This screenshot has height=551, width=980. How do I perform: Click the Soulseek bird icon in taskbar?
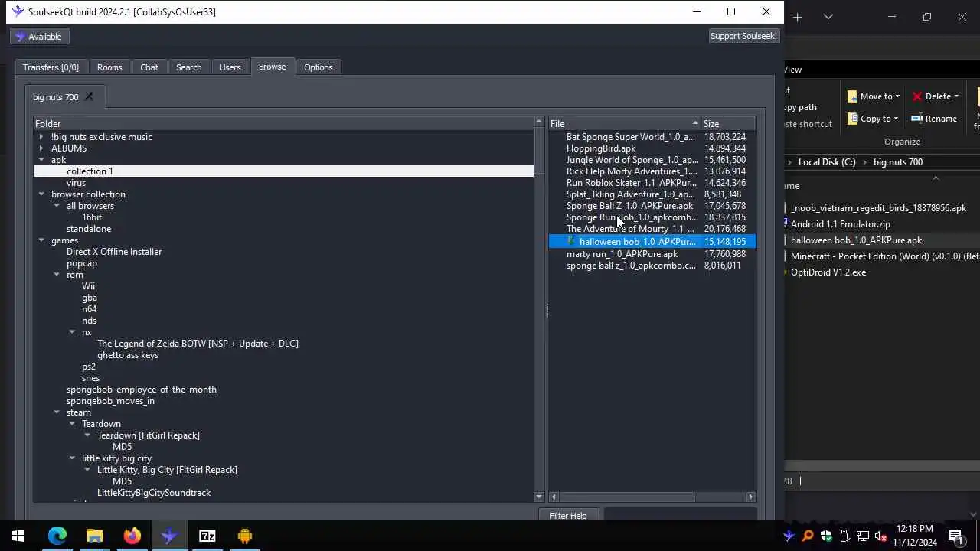169,536
